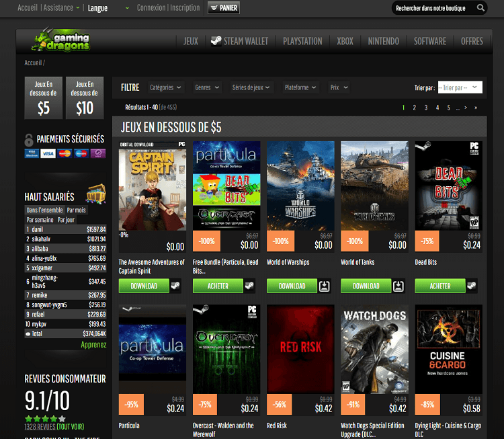The width and height of the screenshot is (504, 439).
Task: Click the next page arrow
Action: 466,108
